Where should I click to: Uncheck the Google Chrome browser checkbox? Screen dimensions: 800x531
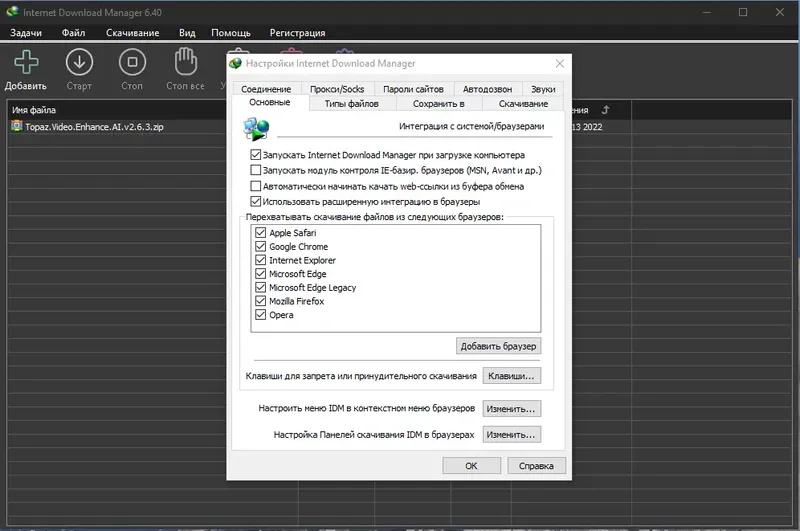click(261, 246)
